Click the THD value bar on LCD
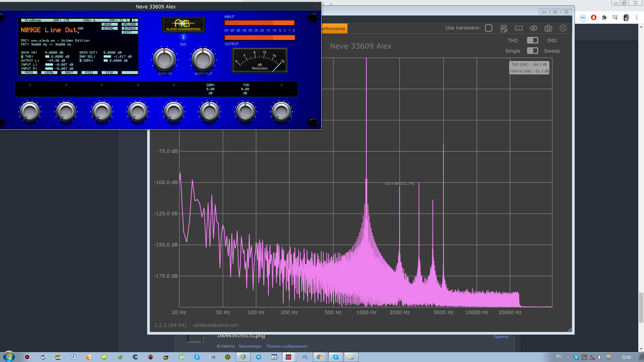This screenshot has height=362, width=644. pos(47,57)
